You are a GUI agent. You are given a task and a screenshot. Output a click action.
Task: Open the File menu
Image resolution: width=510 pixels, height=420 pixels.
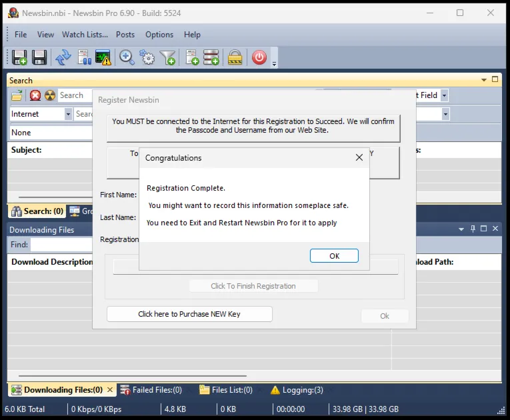[x=21, y=35]
